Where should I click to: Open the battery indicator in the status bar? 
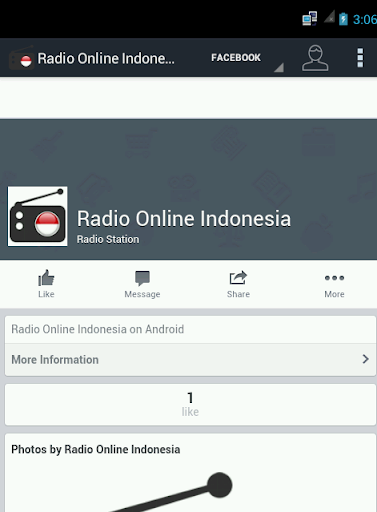(343, 19)
